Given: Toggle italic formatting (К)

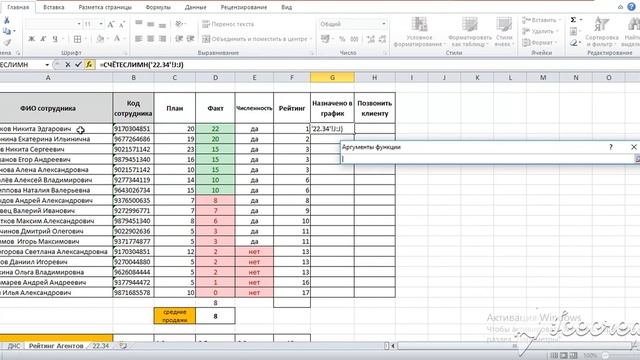Looking at the screenshot, I should 43,39.
